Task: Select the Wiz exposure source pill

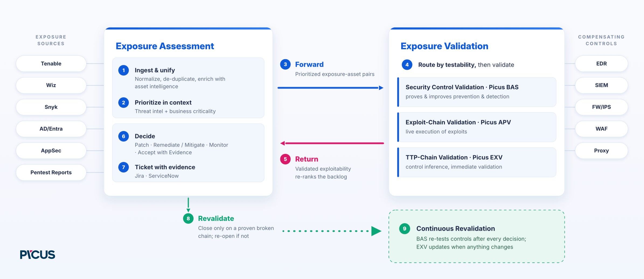Action: [51, 85]
